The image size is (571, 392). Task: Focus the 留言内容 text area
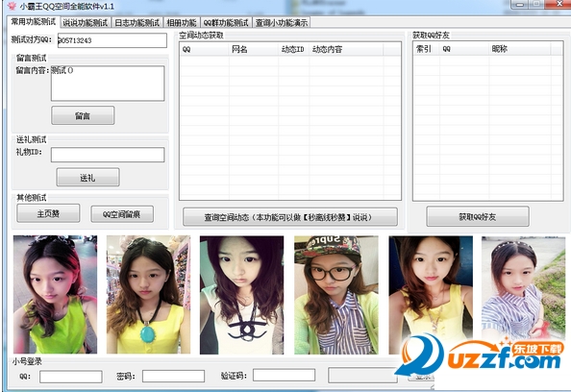tap(108, 84)
